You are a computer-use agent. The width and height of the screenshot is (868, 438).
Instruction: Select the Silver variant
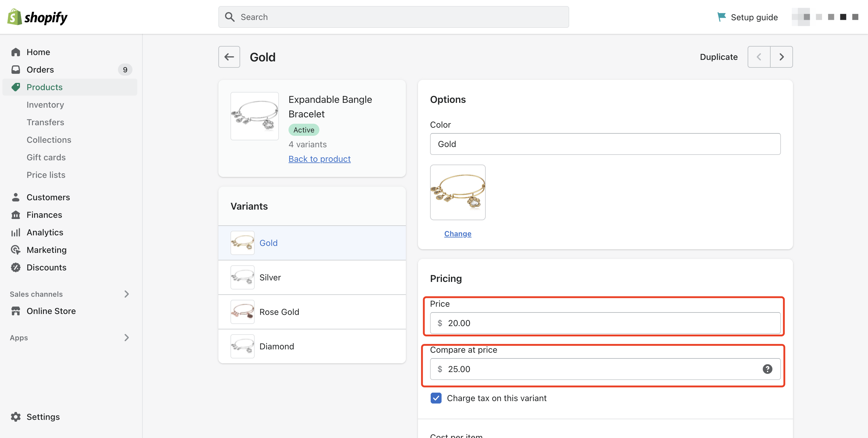point(269,277)
